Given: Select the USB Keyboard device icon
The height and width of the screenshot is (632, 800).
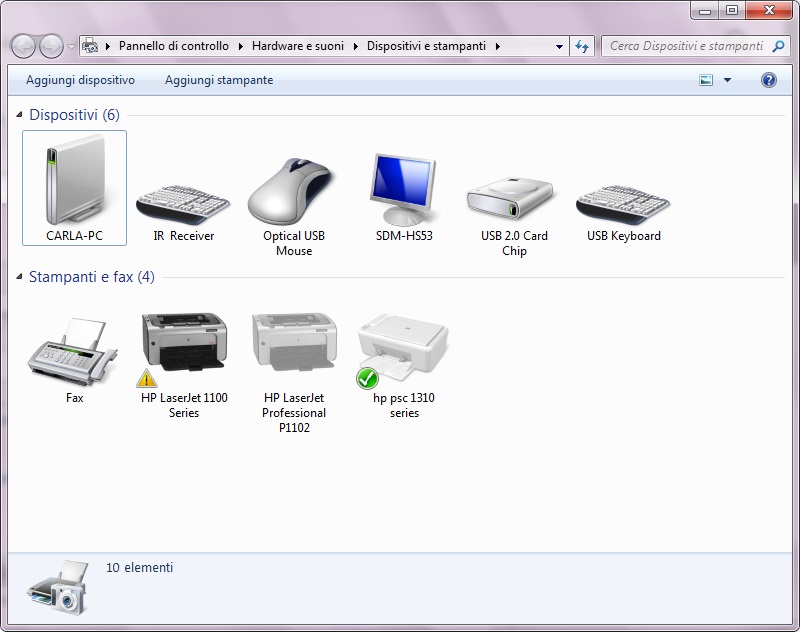Looking at the screenshot, I should click(x=623, y=205).
